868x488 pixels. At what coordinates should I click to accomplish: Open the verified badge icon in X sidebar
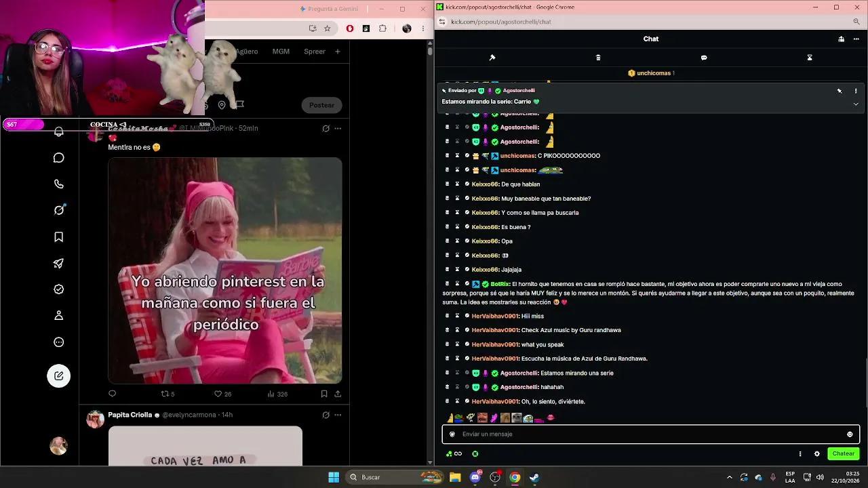pos(59,289)
